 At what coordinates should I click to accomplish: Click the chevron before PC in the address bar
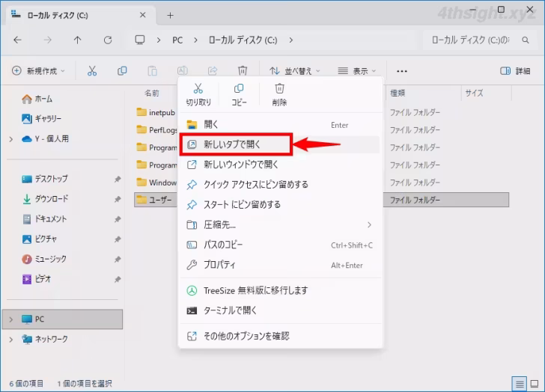[x=159, y=40]
